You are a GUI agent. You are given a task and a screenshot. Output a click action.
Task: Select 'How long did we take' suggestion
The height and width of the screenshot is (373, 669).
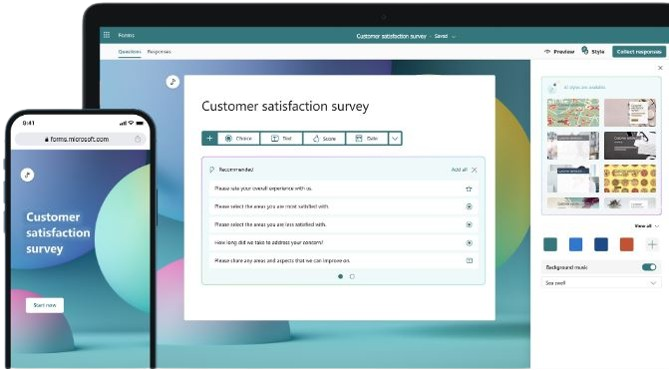click(x=343, y=242)
